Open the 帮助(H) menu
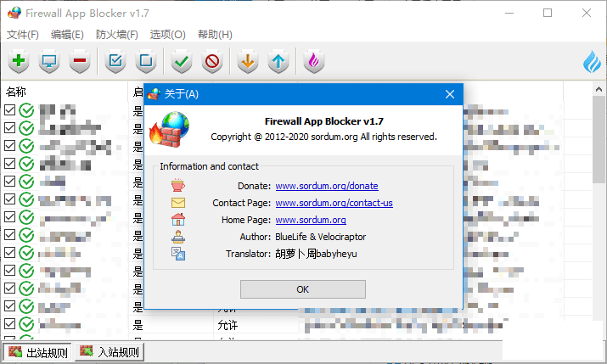The width and height of the screenshot is (607, 364). [215, 35]
